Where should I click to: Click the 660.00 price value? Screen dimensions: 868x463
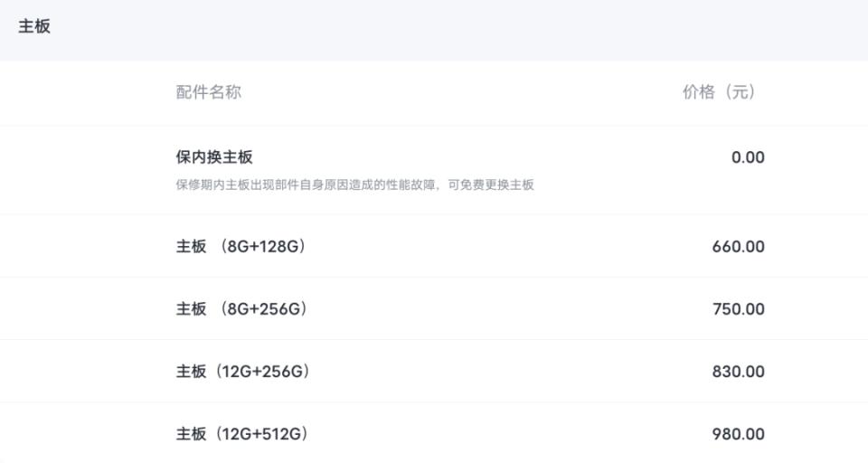[739, 247]
